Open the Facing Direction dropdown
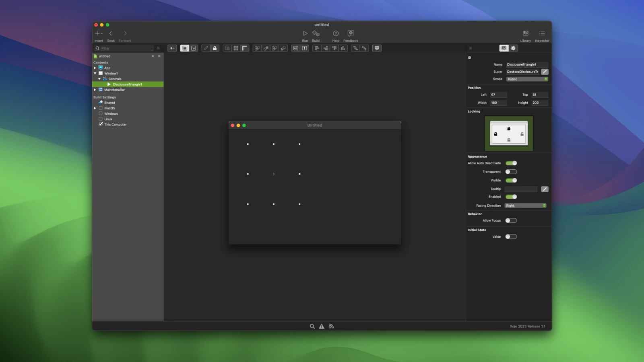Viewport: 644px width, 362px height. (x=525, y=206)
